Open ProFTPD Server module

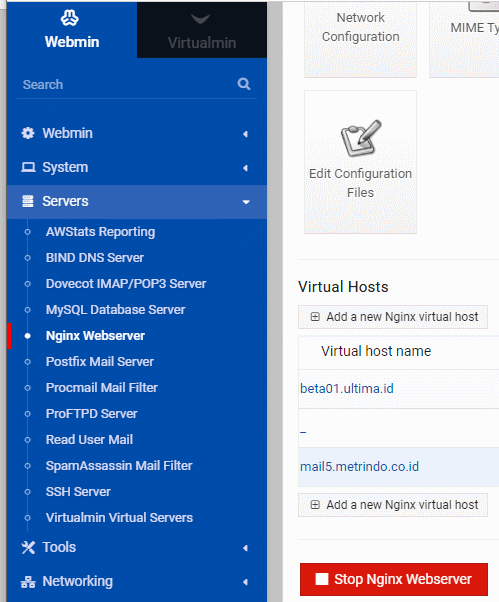[91, 414]
